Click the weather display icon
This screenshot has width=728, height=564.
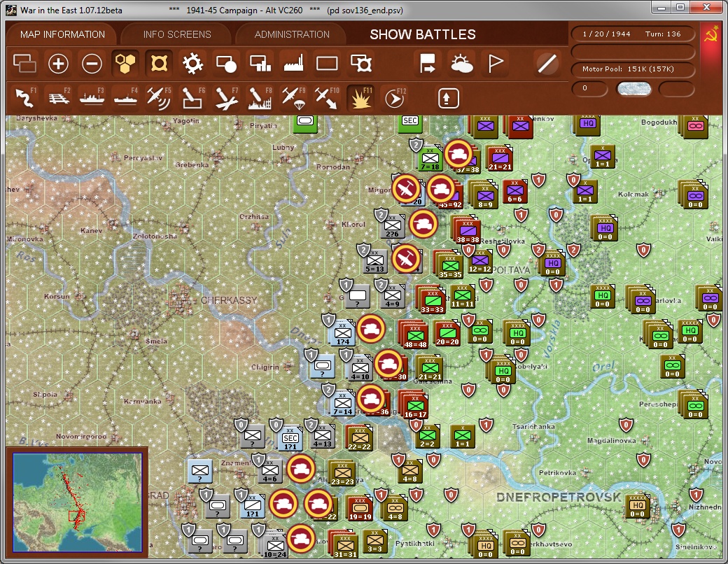tap(463, 63)
